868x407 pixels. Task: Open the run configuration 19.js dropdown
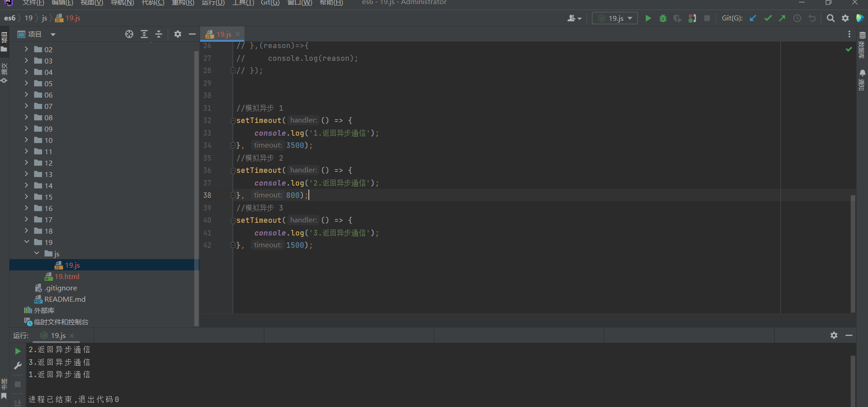click(615, 18)
